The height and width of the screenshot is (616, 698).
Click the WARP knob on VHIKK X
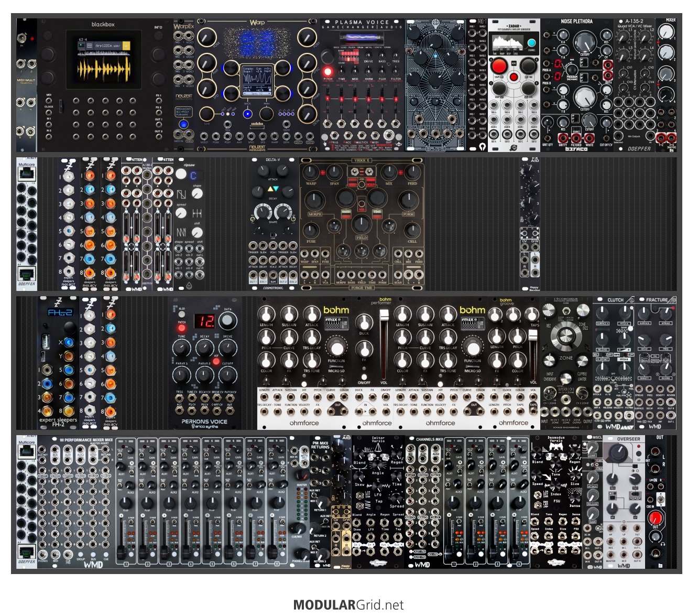tap(311, 172)
